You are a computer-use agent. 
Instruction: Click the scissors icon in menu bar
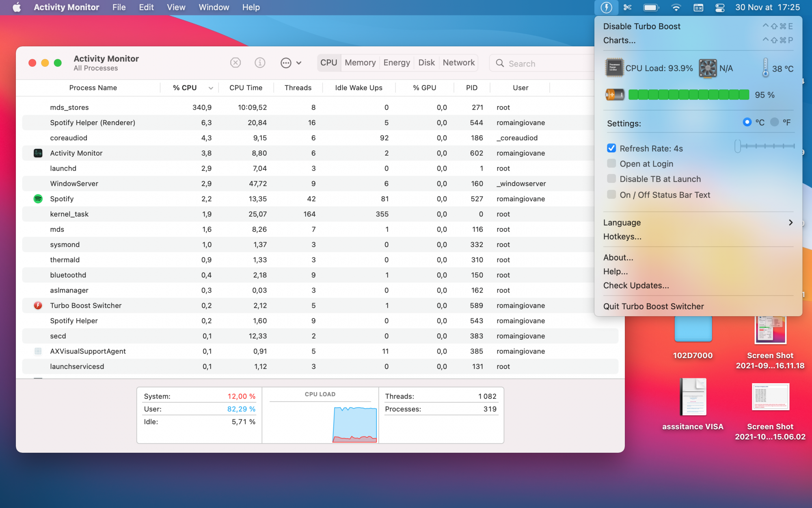628,7
